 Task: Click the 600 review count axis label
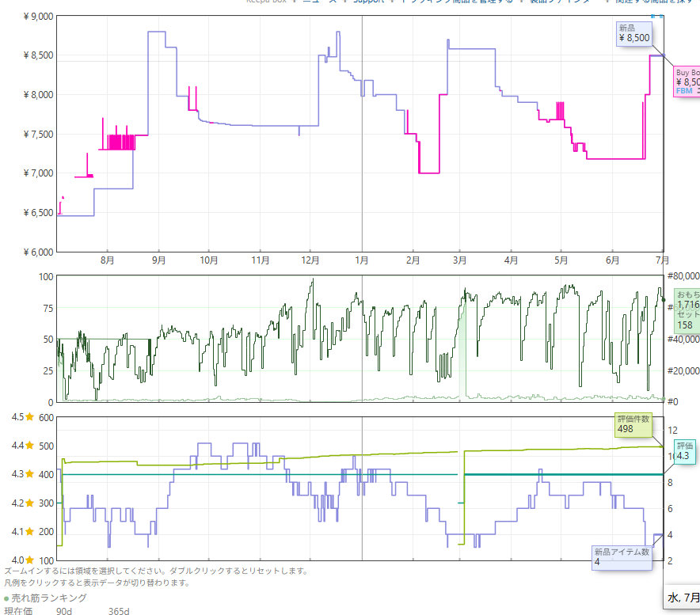click(x=46, y=418)
